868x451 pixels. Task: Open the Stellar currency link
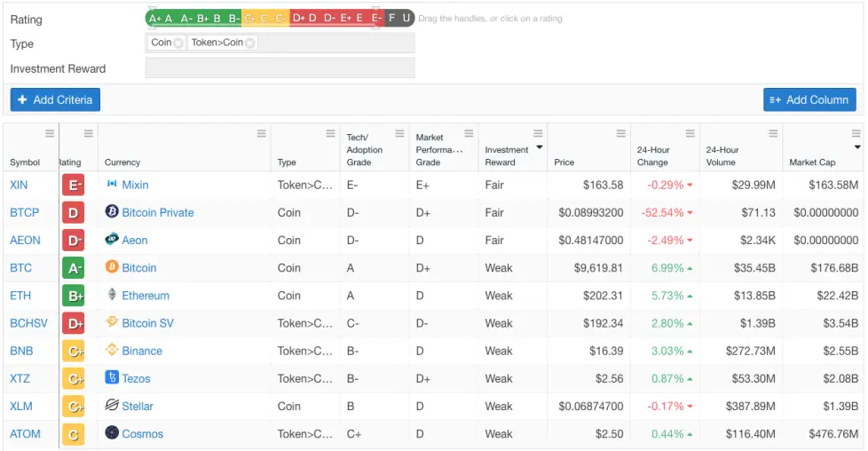(138, 407)
